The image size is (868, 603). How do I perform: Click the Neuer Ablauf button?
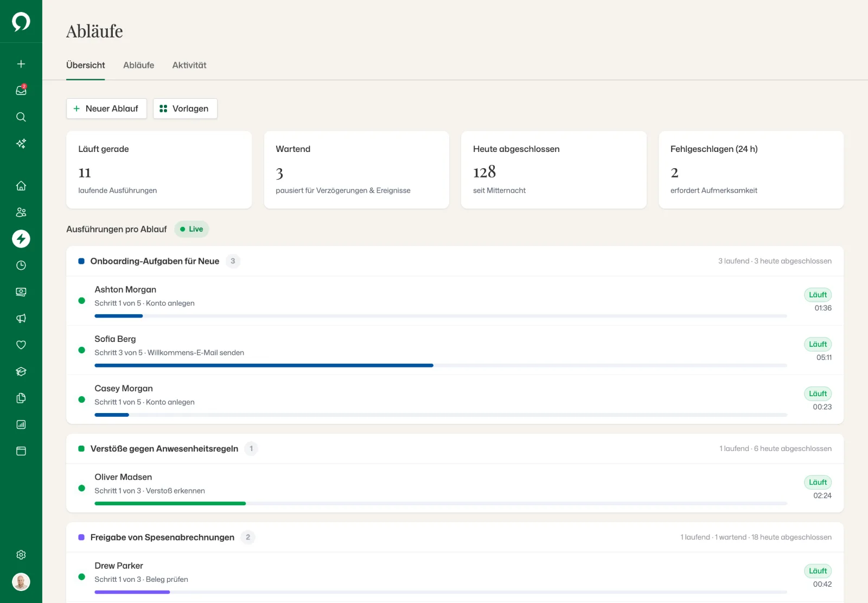106,109
